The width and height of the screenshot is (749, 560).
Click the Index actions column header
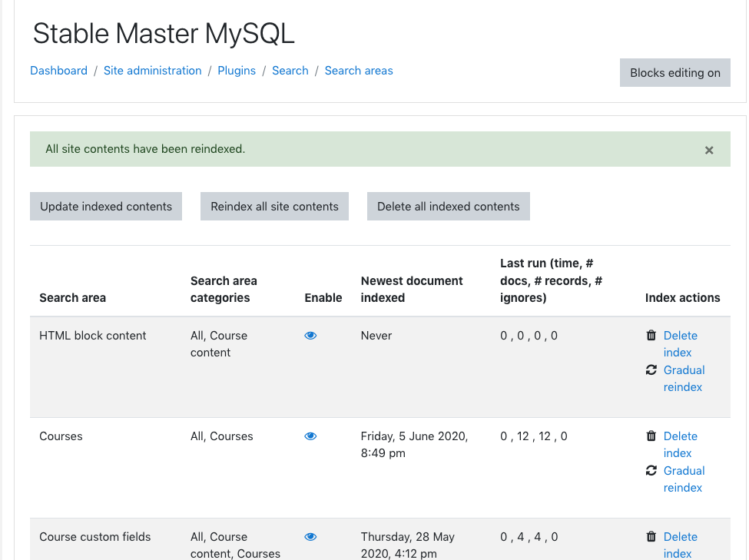[x=683, y=298]
